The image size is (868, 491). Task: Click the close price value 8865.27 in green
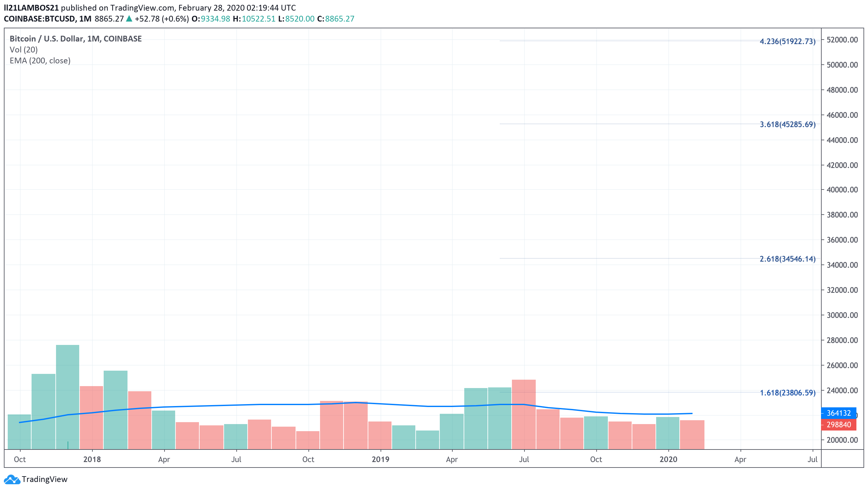pyautogui.click(x=340, y=19)
